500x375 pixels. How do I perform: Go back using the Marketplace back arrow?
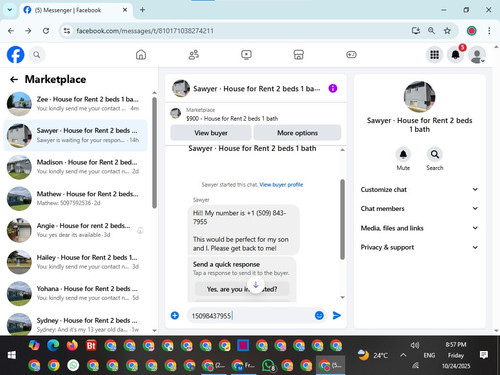[x=14, y=79]
